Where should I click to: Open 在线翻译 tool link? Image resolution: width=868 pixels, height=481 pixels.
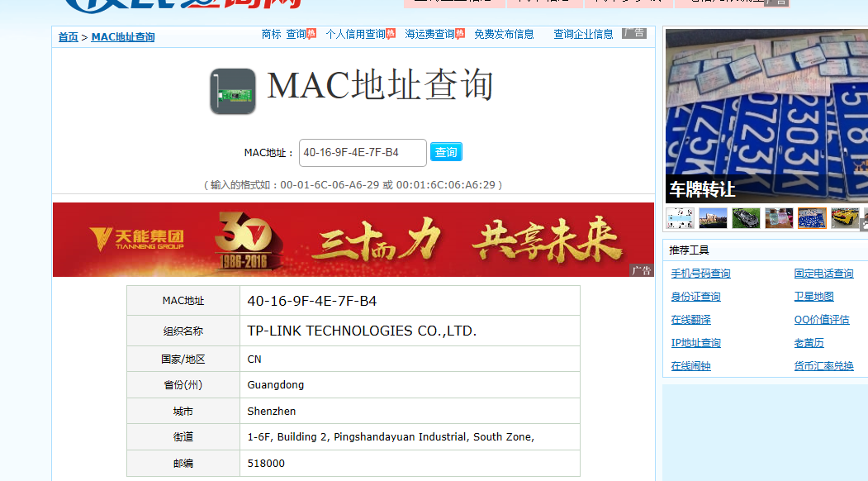click(x=691, y=321)
